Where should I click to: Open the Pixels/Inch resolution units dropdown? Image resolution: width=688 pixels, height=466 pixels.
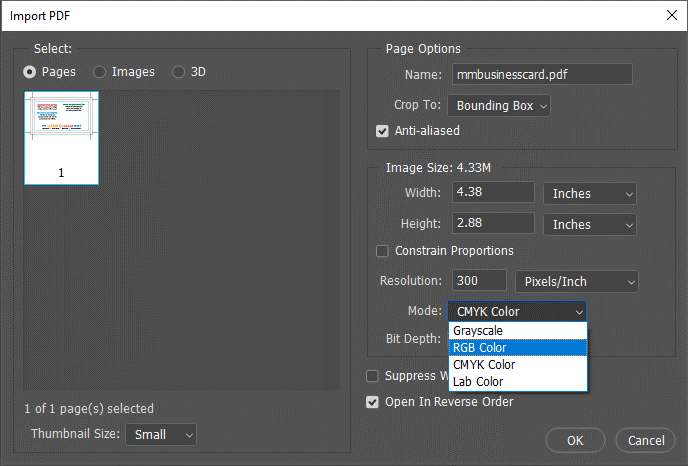(x=578, y=283)
